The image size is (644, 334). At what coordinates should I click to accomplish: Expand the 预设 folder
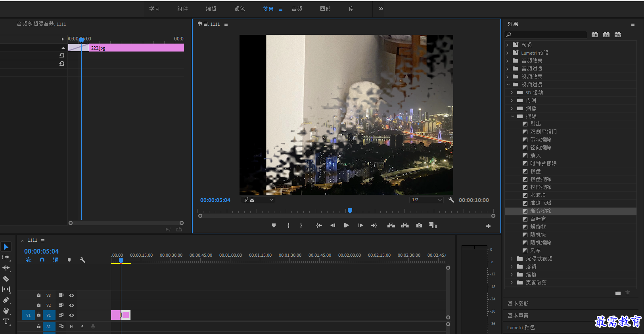click(508, 45)
